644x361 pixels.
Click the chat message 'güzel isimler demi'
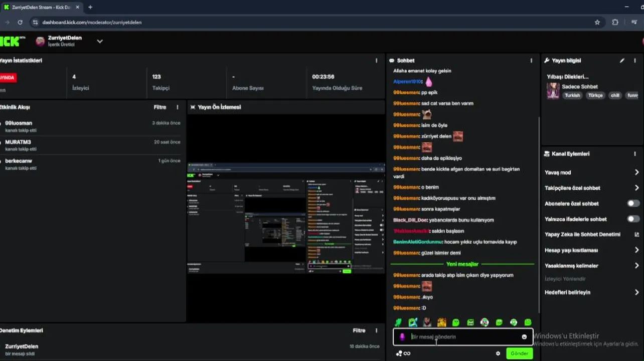click(x=441, y=253)
